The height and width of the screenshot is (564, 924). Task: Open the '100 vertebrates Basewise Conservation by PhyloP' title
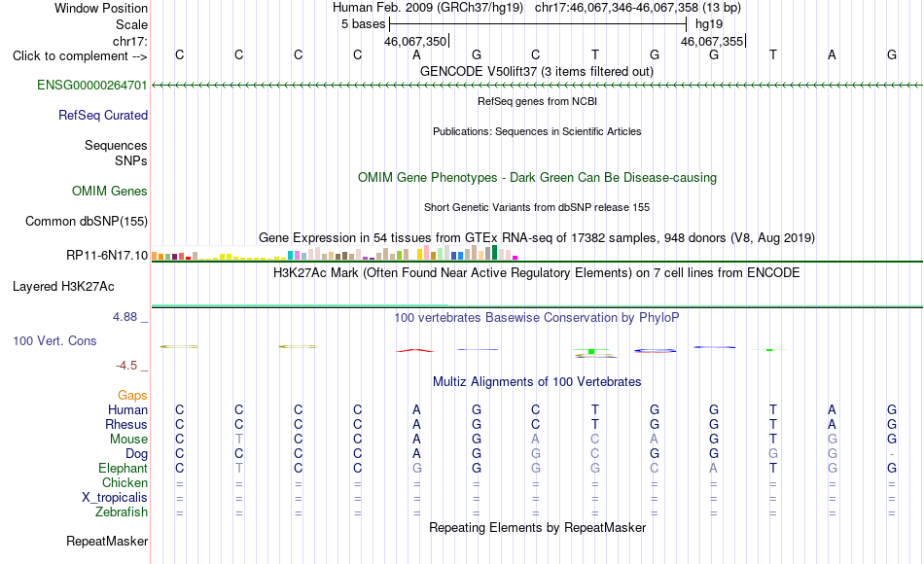click(537, 318)
